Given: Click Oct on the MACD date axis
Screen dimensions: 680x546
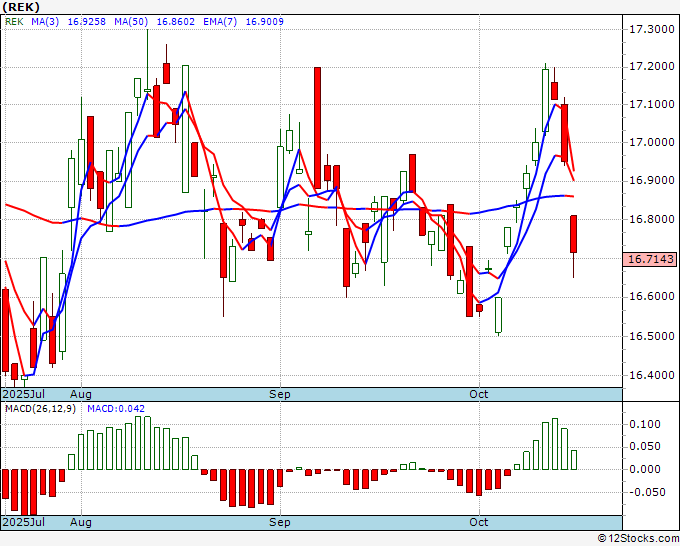Looking at the screenshot, I should 479,522.
